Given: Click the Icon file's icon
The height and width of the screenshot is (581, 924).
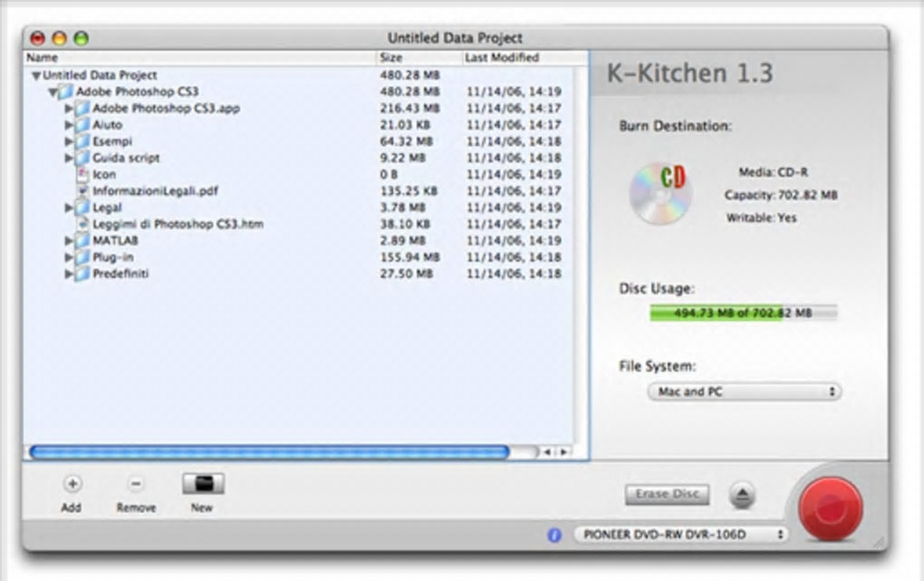Looking at the screenshot, I should [82, 175].
